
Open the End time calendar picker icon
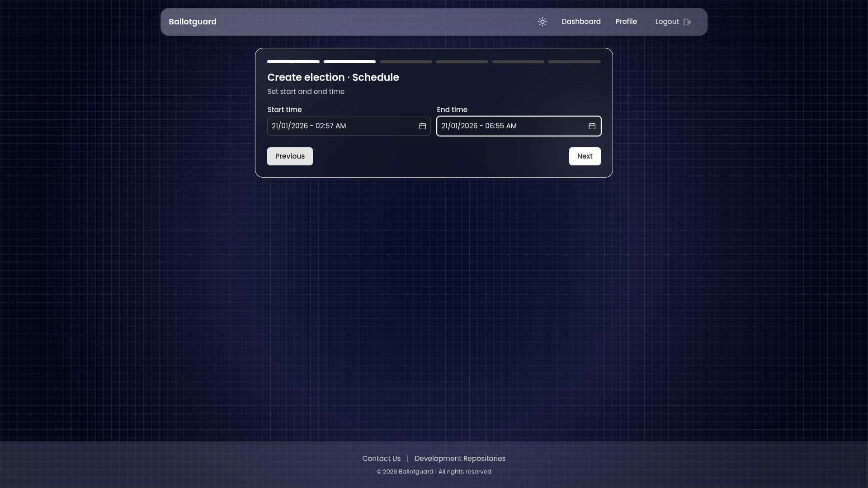click(592, 127)
